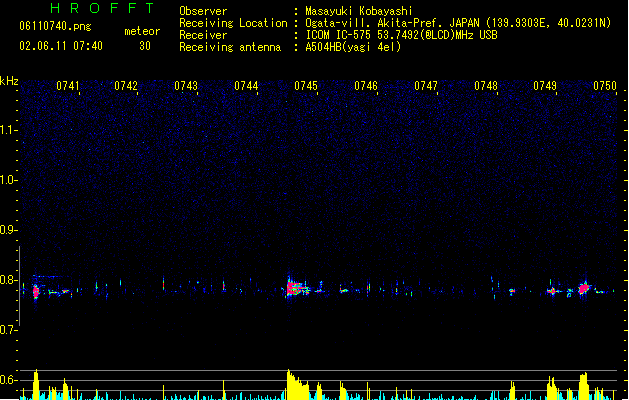Viewport: 629px width, 400px height.
Task: Click the large meteor echo under 0745
Action: 296,288
